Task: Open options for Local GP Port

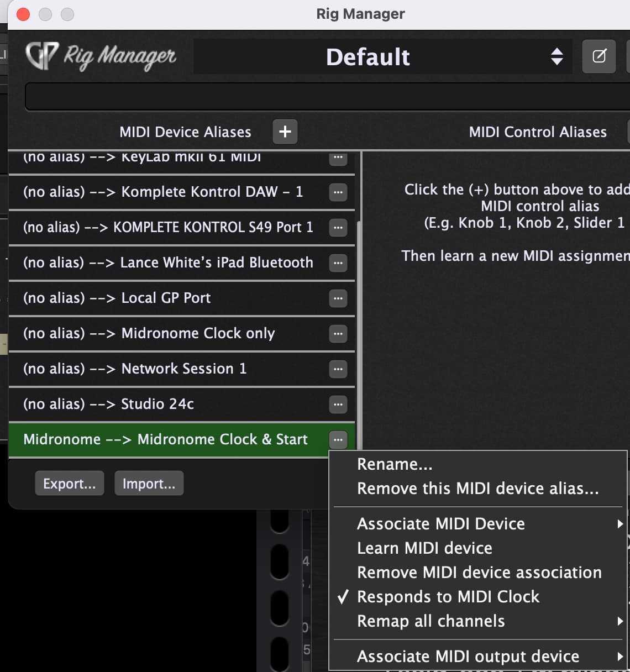Action: pyautogui.click(x=338, y=298)
